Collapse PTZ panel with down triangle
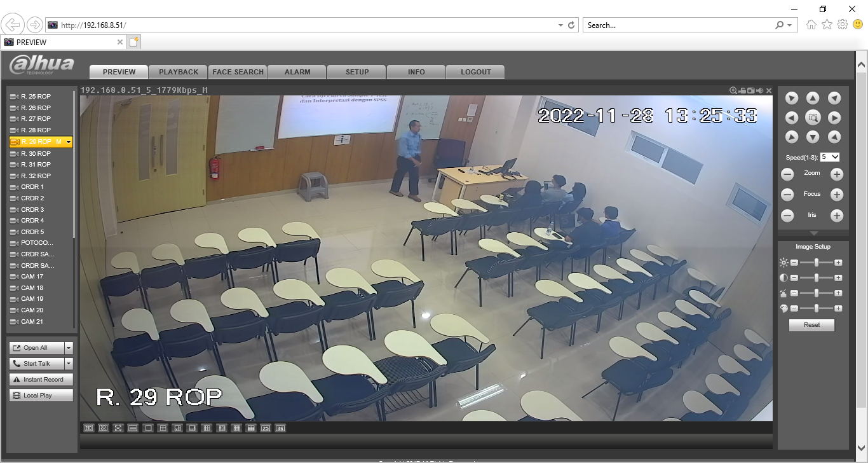 (813, 233)
